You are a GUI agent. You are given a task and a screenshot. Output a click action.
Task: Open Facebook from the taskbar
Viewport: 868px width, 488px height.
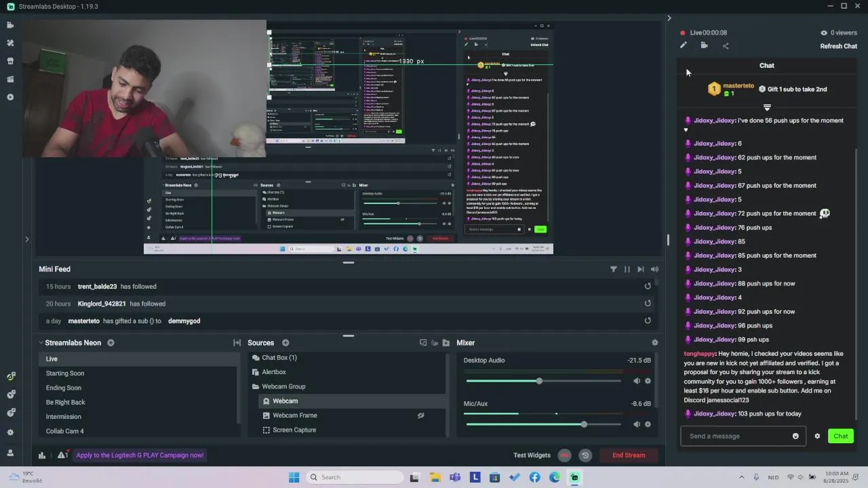pos(534,477)
